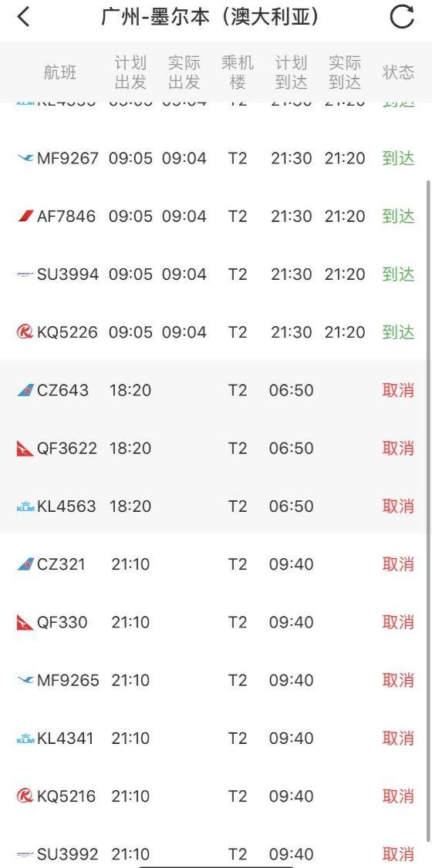This screenshot has height=868, width=432.
Task: Click the Aeroflot logo for SU3994
Action: 25,274
